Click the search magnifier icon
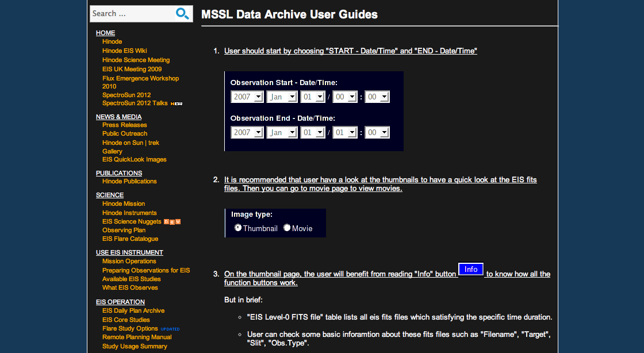The height and width of the screenshot is (353, 644). 183,14
